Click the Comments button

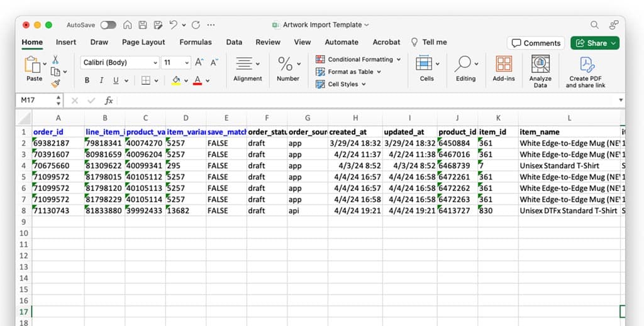(535, 43)
